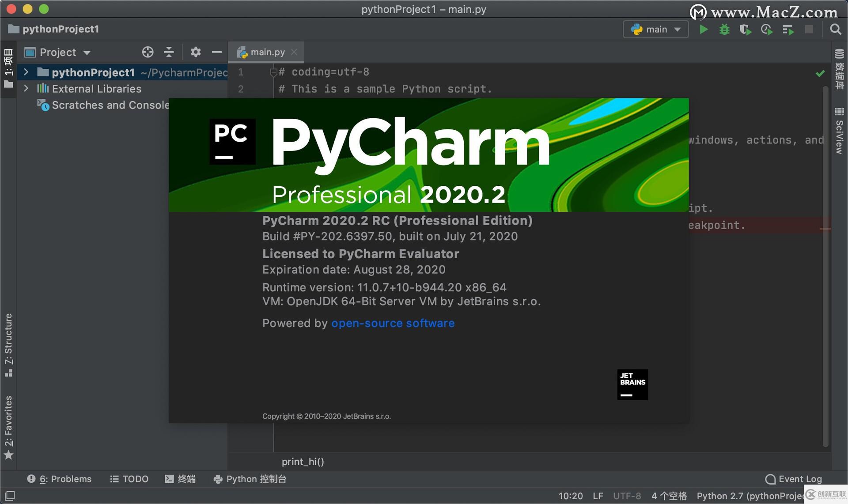This screenshot has height=504, width=848.
Task: Click the PC PyCharm logo in About dialog
Action: 232,141
